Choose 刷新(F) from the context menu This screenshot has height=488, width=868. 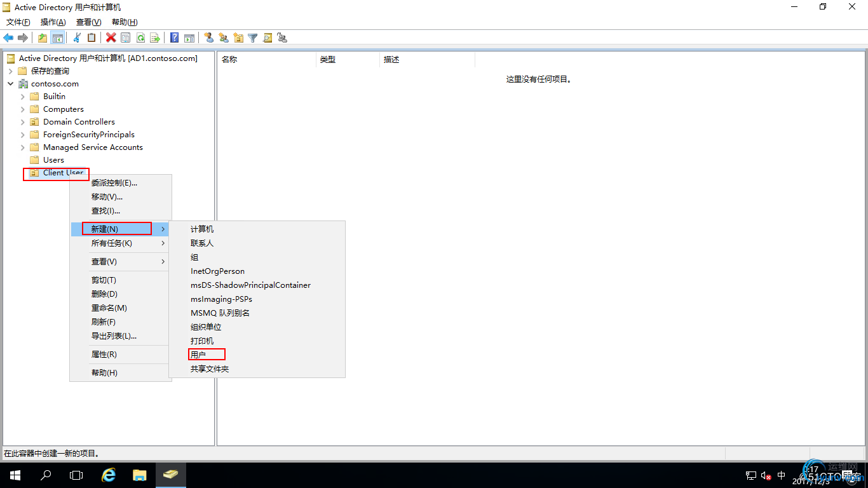[x=121, y=322]
